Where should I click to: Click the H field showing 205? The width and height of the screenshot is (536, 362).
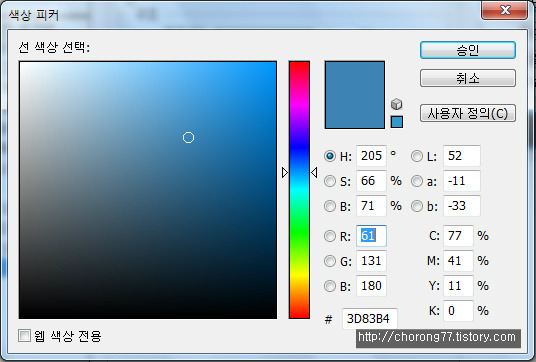[x=371, y=156]
